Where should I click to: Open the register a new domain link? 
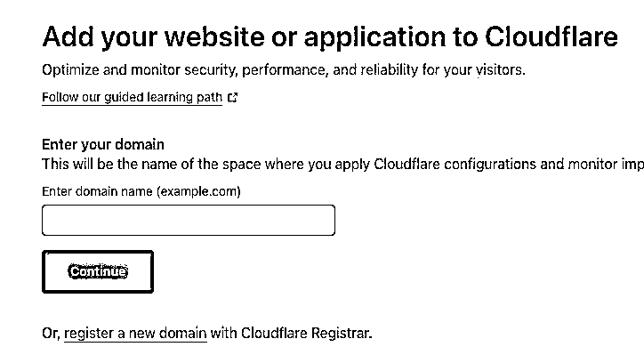click(x=135, y=333)
